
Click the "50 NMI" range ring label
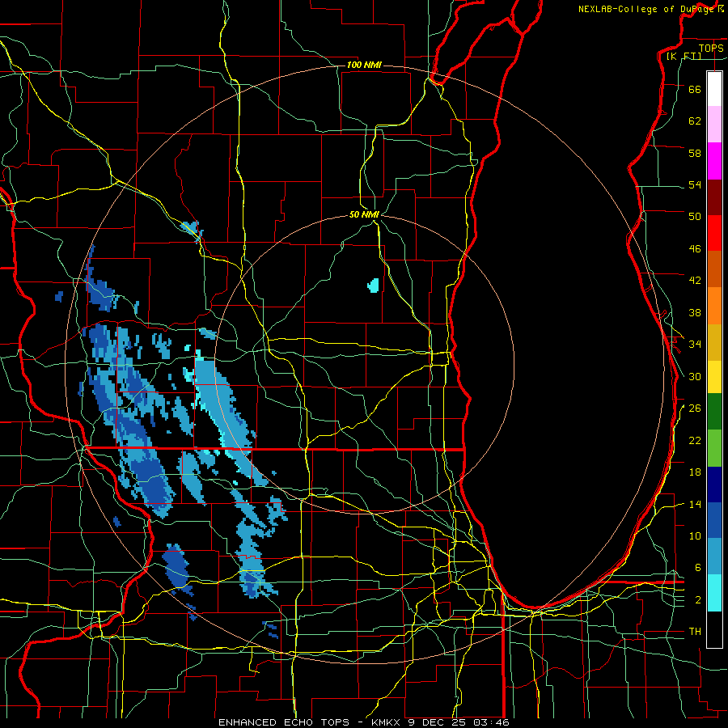[x=364, y=214]
